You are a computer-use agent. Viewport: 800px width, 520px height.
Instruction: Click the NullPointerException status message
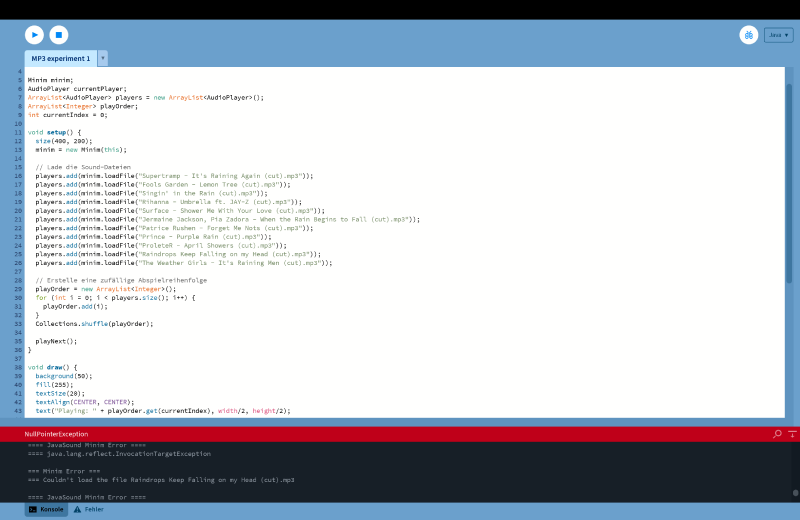point(56,434)
